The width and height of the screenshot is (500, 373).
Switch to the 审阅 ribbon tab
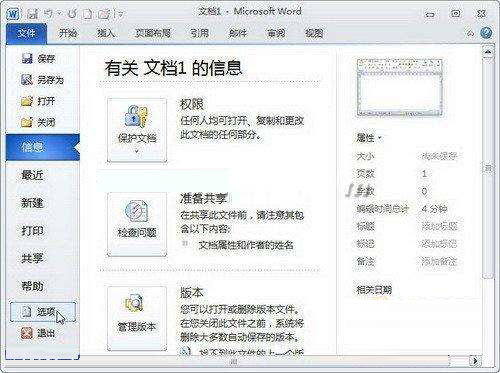[276, 33]
